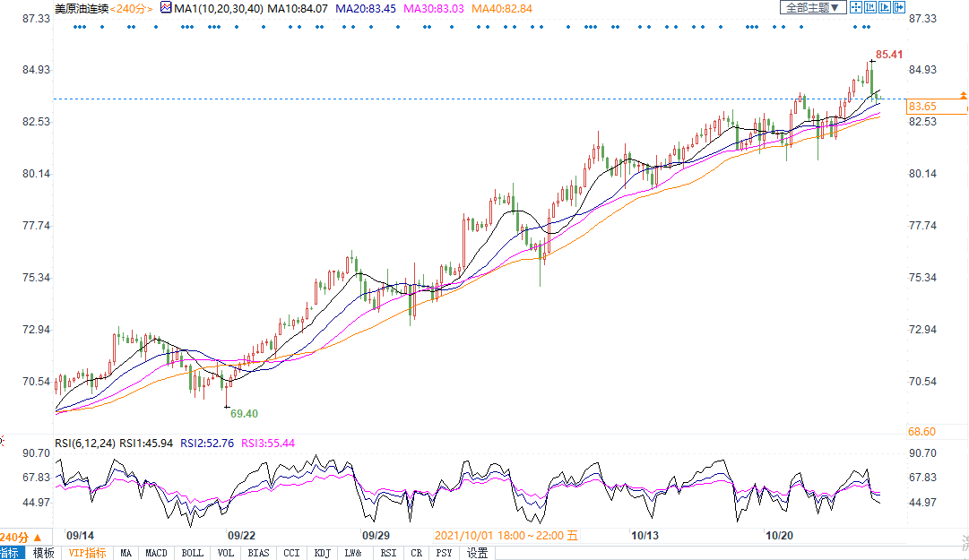Click the chart icon before MA1 label
The width and height of the screenshot is (969, 560).
tap(165, 8)
